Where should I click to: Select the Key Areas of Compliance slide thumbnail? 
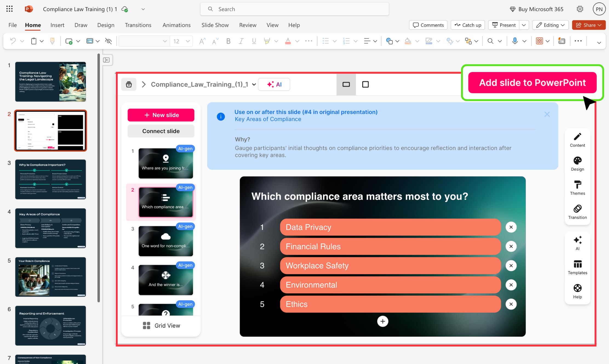pos(50,228)
